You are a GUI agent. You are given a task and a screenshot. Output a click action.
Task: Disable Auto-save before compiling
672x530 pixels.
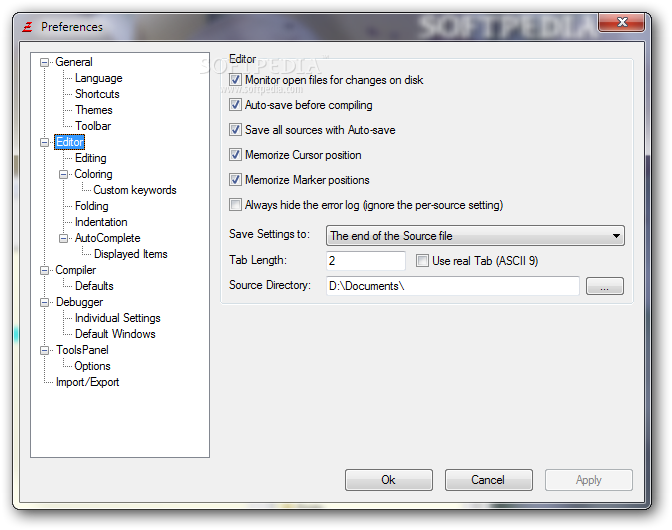tap(235, 105)
